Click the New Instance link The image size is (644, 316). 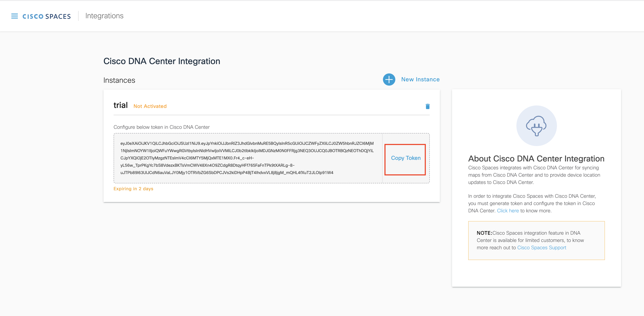(420, 79)
